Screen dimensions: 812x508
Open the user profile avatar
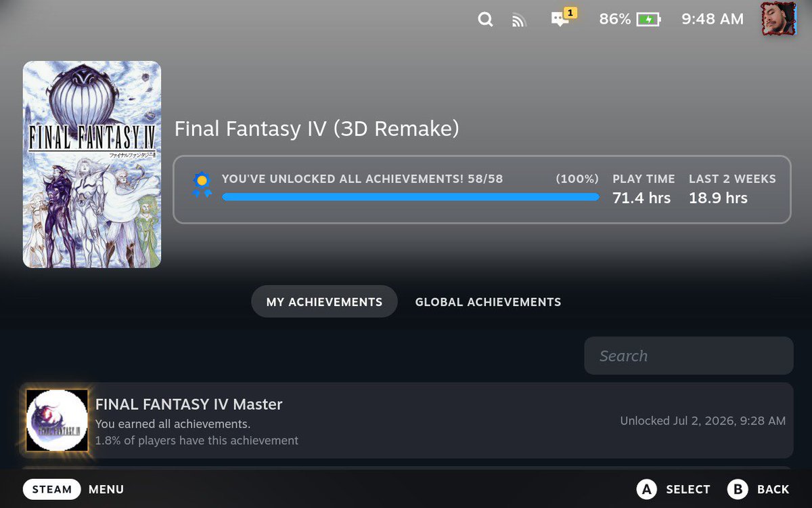778,19
